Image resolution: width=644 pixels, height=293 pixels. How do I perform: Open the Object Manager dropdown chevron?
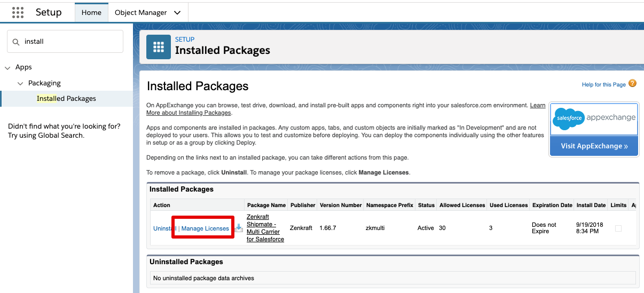click(x=177, y=12)
